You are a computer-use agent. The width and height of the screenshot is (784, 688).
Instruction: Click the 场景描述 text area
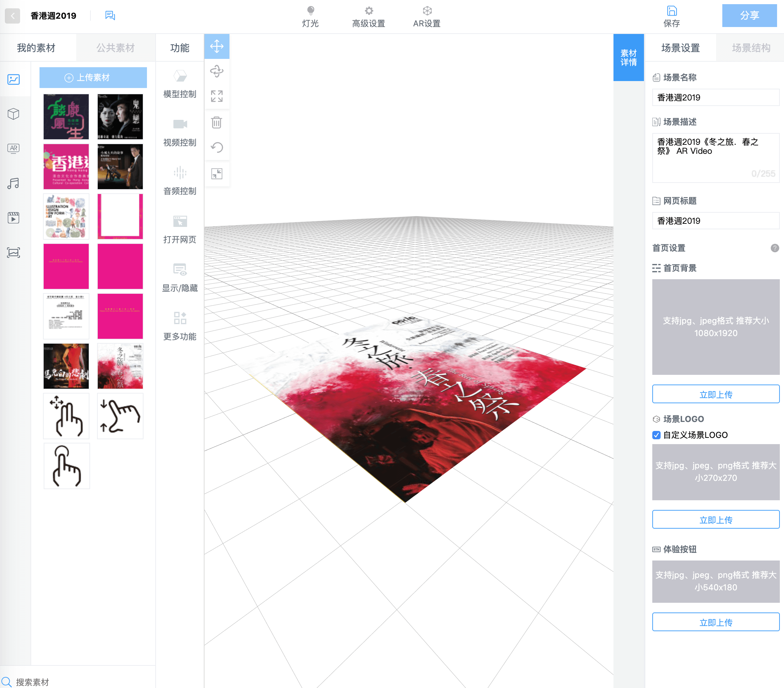(716, 158)
